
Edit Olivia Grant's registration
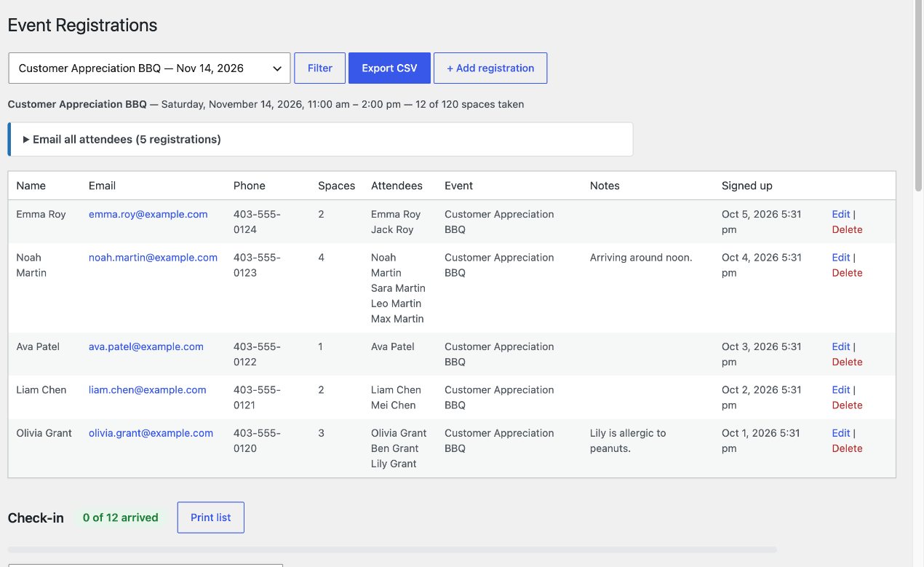pyautogui.click(x=840, y=432)
